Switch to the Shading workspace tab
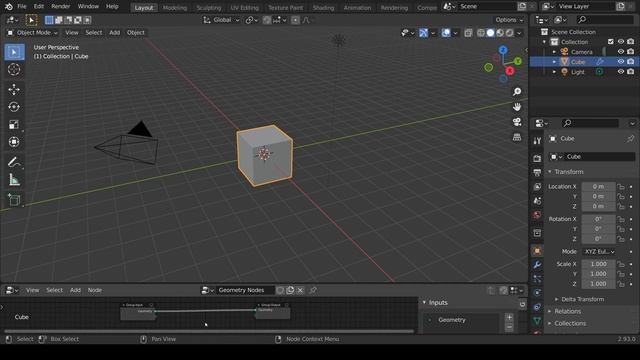The image size is (640, 360). [323, 7]
